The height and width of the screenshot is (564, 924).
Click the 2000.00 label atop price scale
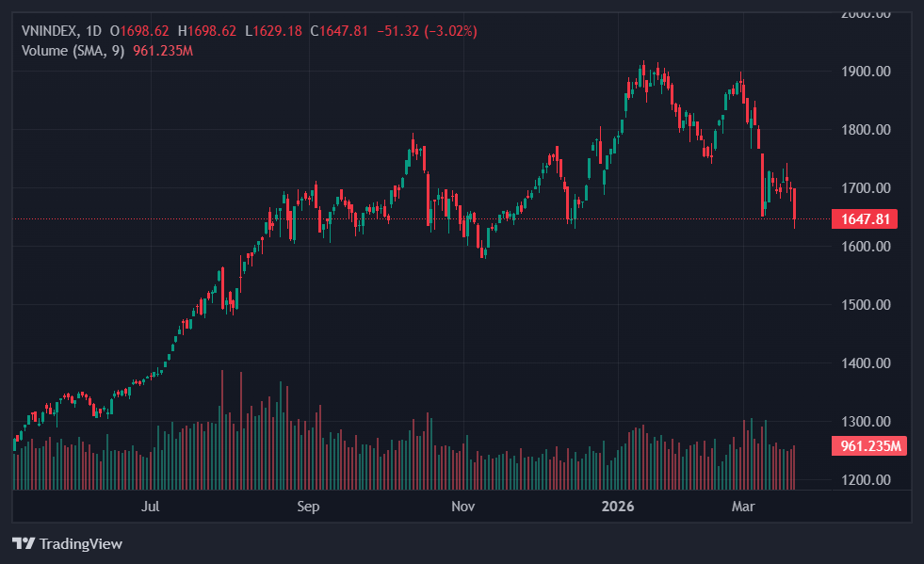click(x=866, y=14)
